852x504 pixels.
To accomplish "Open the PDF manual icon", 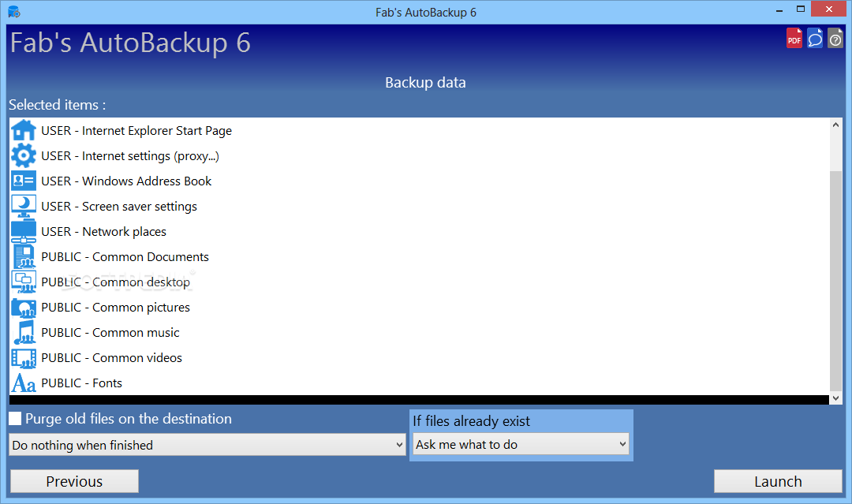I will (794, 39).
